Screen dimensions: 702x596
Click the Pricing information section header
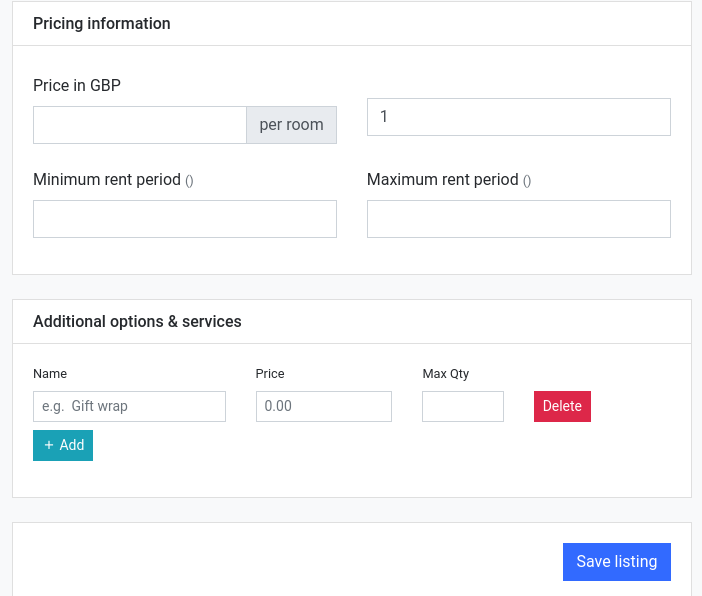tap(102, 23)
